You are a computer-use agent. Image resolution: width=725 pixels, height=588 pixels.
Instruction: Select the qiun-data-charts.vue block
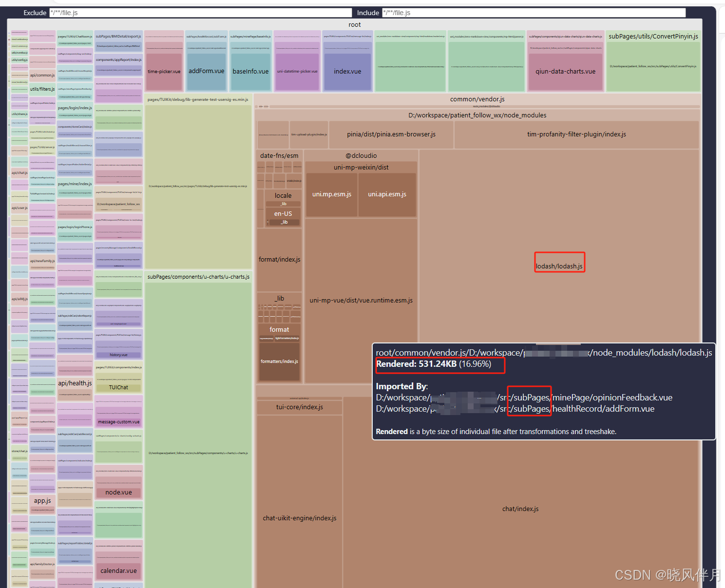click(x=565, y=71)
